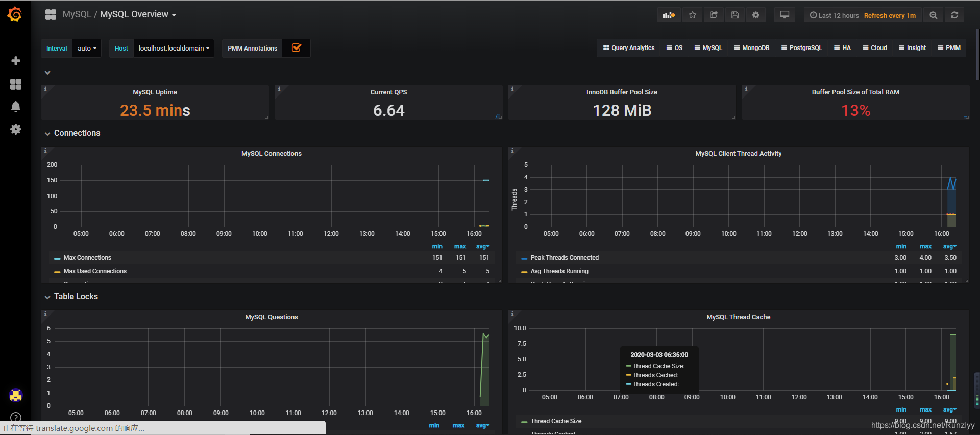Click the dashboard grid icon beside MySQL title

pos(51,15)
